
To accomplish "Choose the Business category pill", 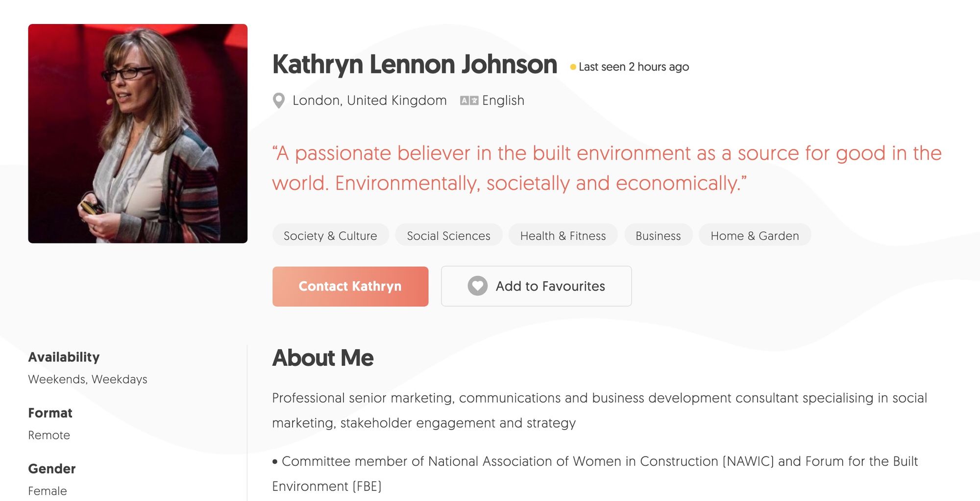I will pos(658,236).
